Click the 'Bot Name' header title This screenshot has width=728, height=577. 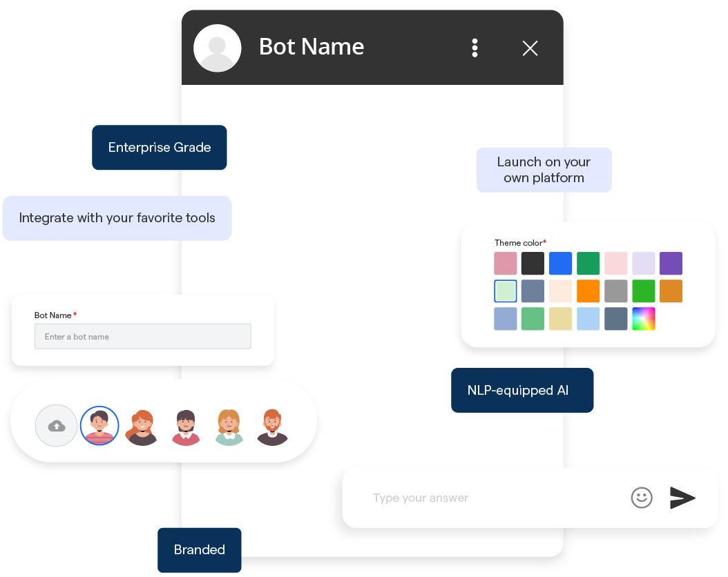pyautogui.click(x=312, y=47)
